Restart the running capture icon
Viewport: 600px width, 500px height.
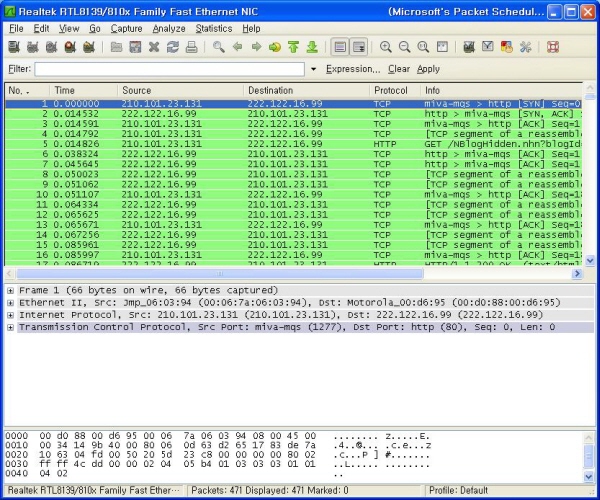89,47
